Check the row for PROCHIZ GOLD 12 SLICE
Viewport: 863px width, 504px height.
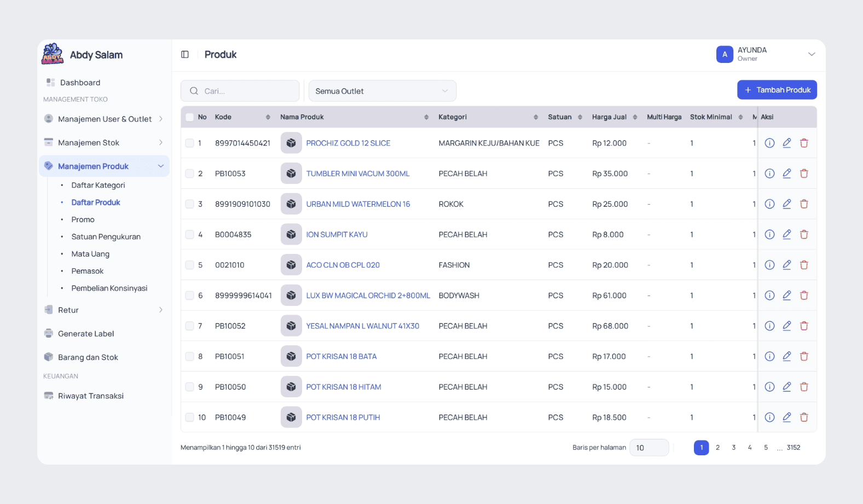[190, 143]
